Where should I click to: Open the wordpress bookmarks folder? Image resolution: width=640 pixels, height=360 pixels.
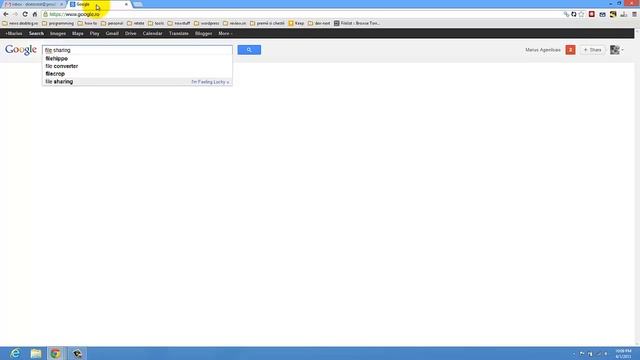pyautogui.click(x=207, y=23)
